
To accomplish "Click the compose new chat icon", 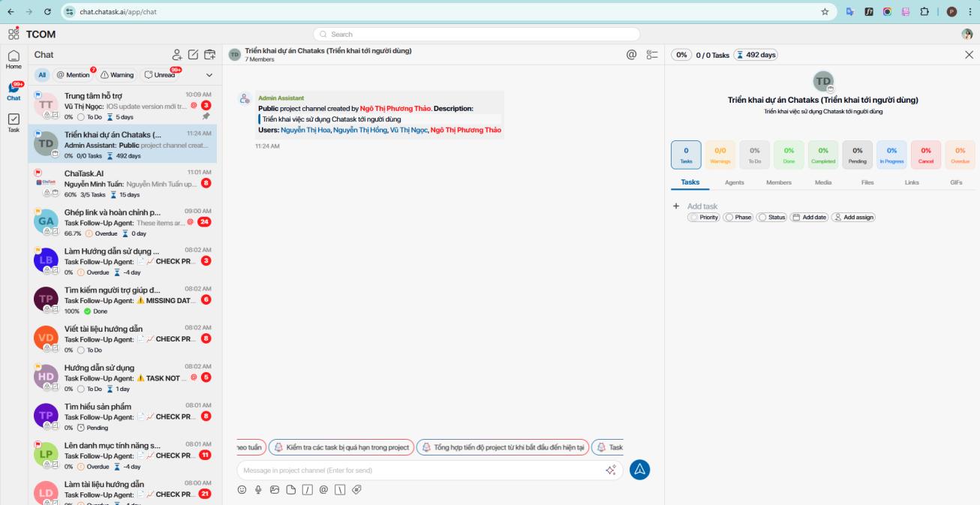I will pyautogui.click(x=193, y=55).
